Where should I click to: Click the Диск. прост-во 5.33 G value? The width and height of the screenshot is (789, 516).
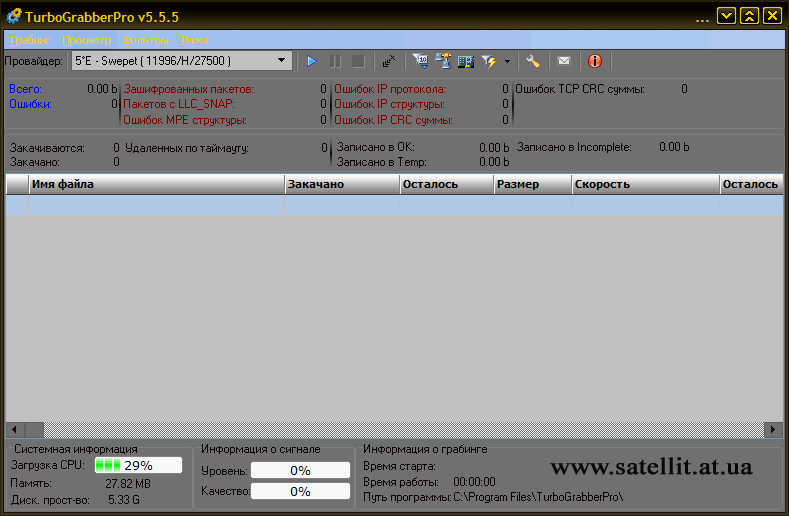(124, 500)
